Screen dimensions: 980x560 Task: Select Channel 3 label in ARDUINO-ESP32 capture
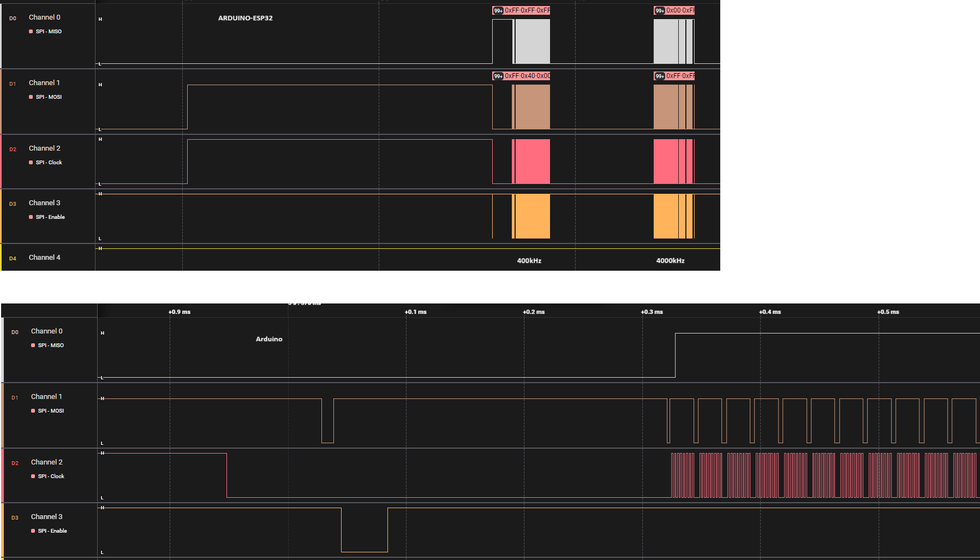[45, 203]
